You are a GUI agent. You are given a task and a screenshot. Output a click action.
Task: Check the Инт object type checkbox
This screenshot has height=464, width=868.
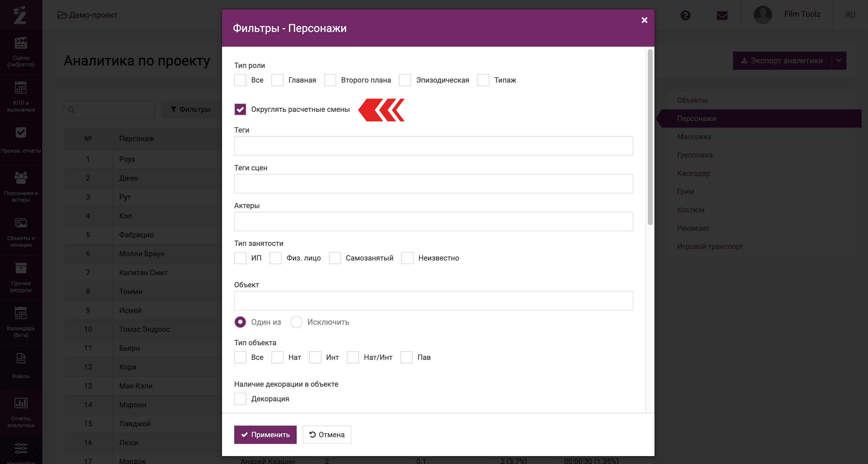(x=315, y=357)
